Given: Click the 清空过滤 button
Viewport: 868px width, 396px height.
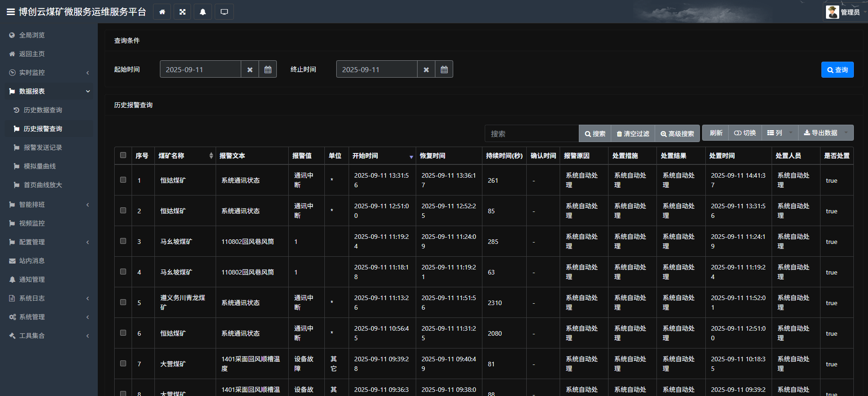Looking at the screenshot, I should pyautogui.click(x=633, y=134).
